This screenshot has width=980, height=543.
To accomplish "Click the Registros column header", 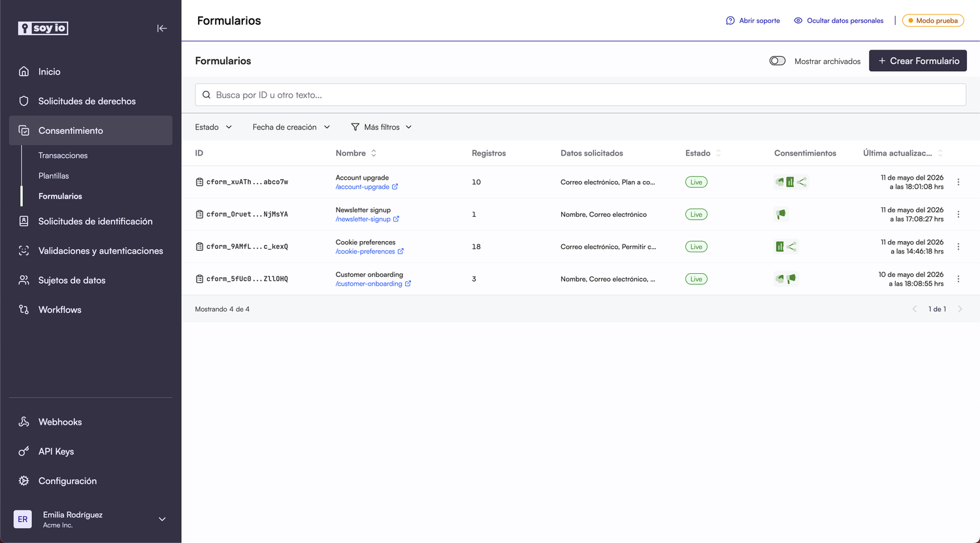I will click(489, 153).
